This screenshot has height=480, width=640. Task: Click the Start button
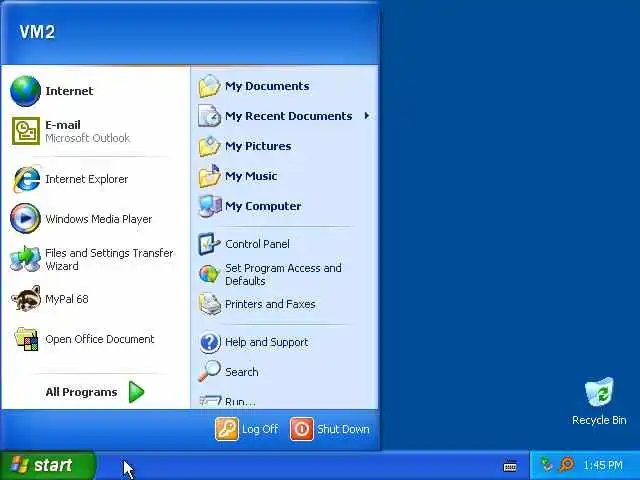pyautogui.click(x=48, y=465)
